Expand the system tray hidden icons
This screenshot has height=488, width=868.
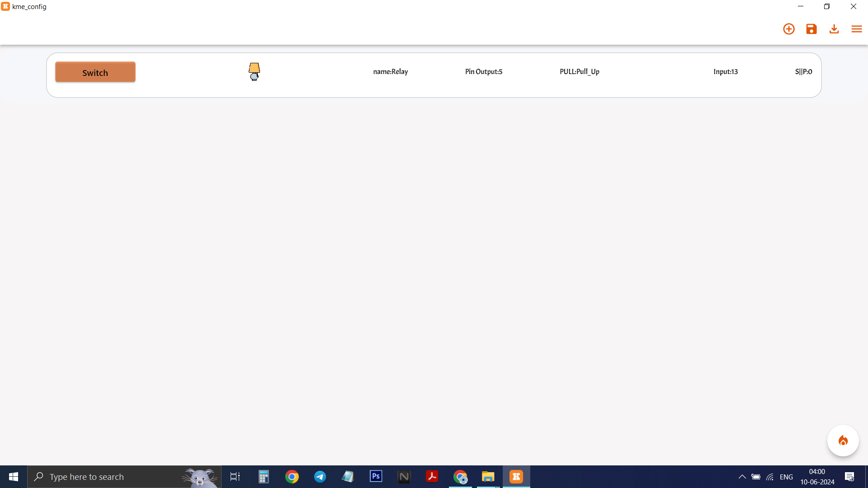click(x=742, y=477)
